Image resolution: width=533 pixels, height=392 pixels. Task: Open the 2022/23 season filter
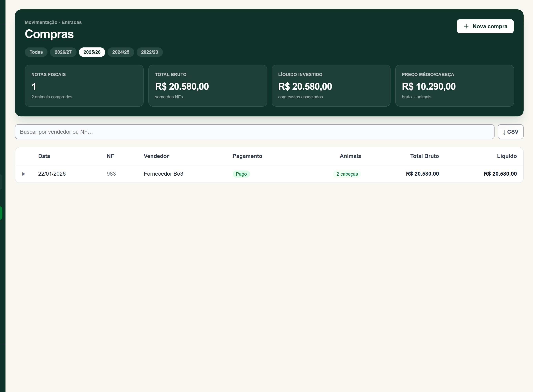point(149,52)
